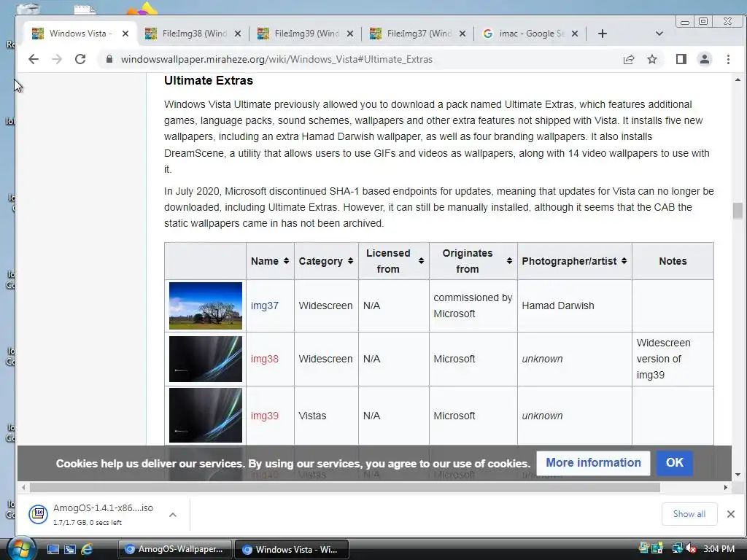The width and height of the screenshot is (747, 560).
Task: Select the Windows Vista wiki tab
Action: coord(79,34)
